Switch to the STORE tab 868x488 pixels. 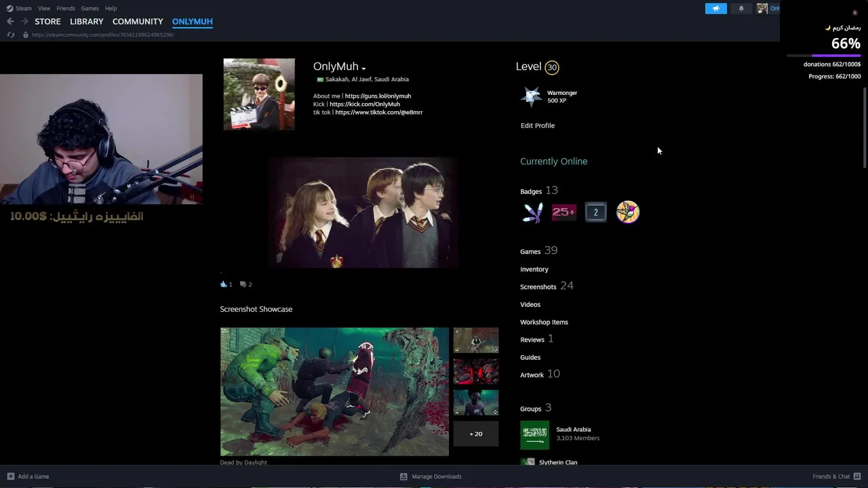tap(47, 22)
